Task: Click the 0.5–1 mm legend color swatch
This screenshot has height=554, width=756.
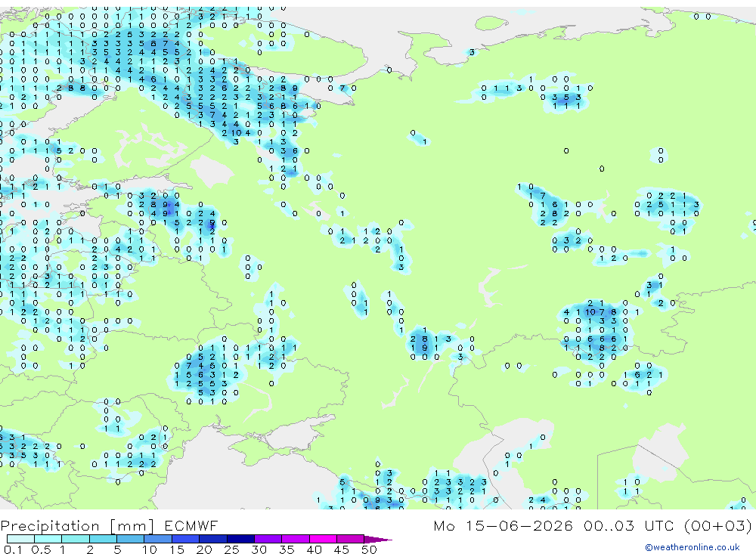Action: (x=48, y=539)
